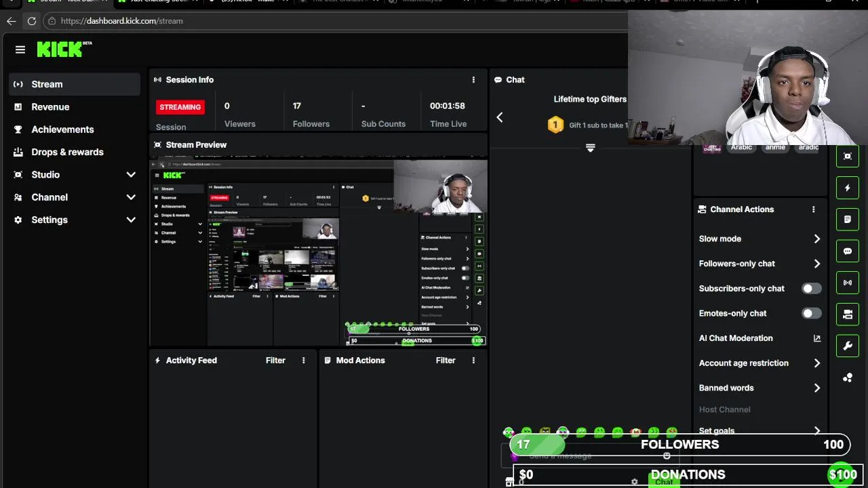
Task: Click the Channel Actions panel title
Action: click(x=742, y=209)
